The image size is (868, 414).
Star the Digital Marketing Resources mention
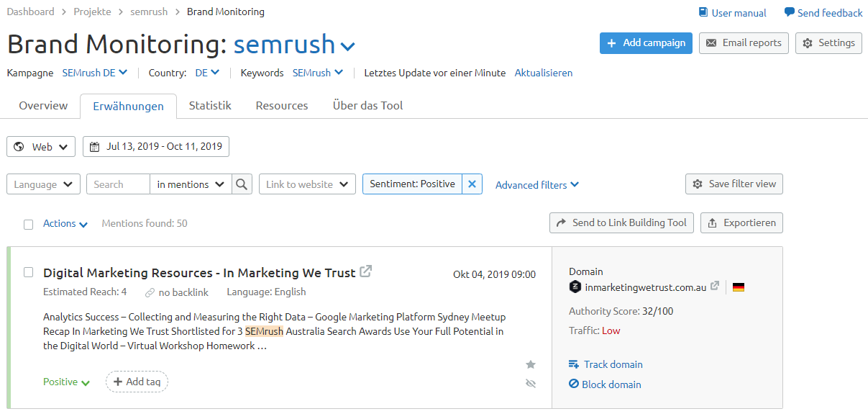click(x=531, y=364)
